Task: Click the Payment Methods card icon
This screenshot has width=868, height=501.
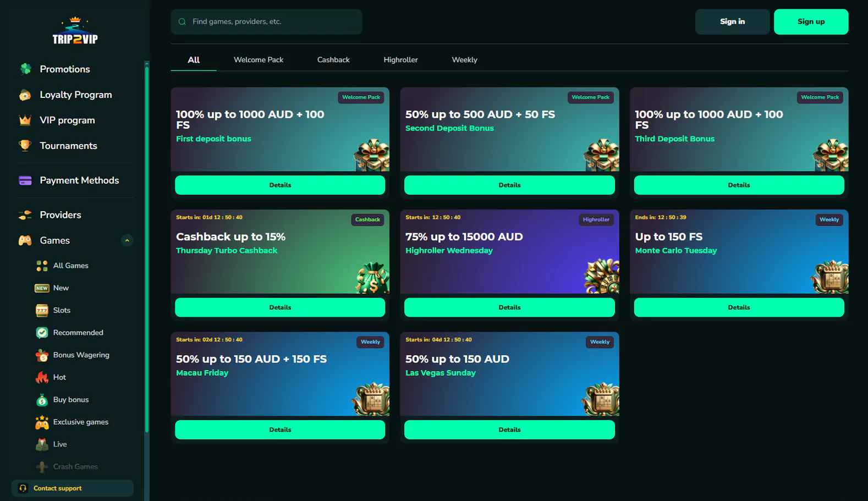Action: coord(25,180)
